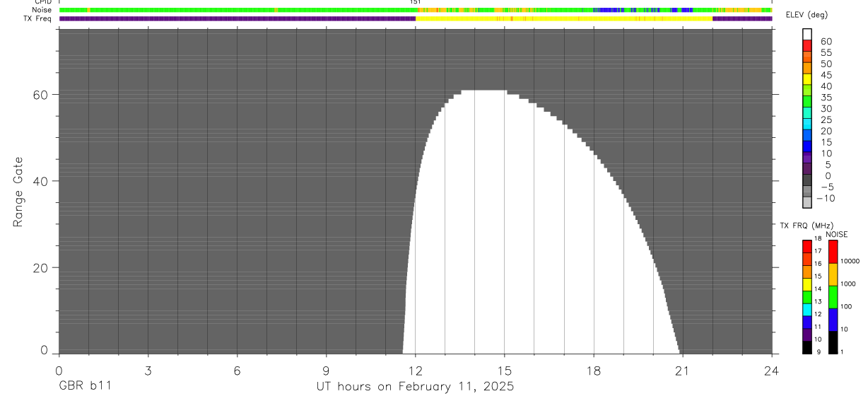This screenshot has height=401, width=868.
Task: Click the TX FRQ legend value '18'
Action: pyautogui.click(x=818, y=239)
